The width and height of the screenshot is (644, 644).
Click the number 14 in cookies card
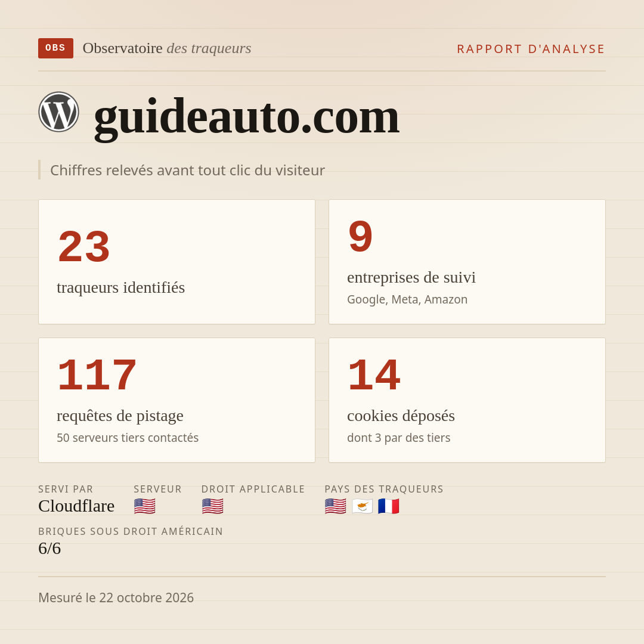click(374, 374)
